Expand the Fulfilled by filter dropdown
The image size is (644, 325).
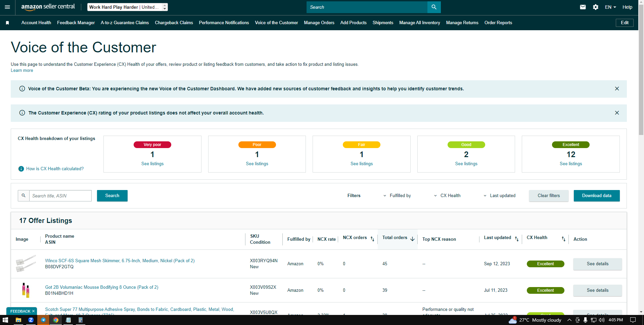(398, 196)
